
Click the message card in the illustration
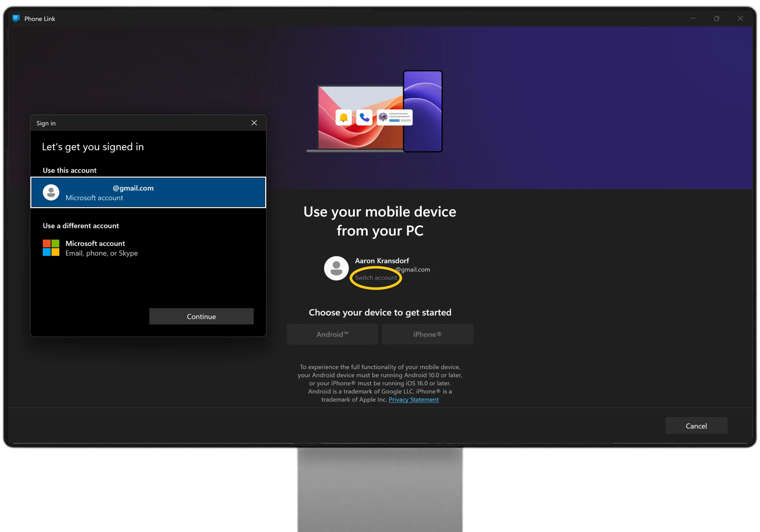395,117
